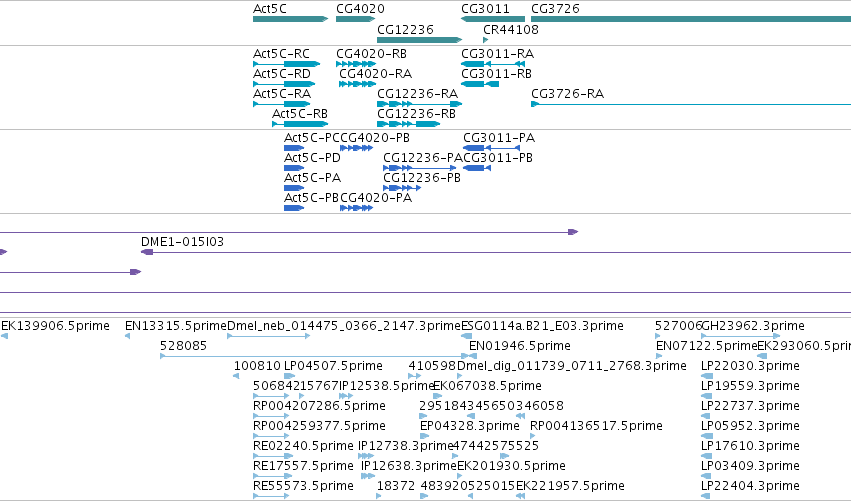Click EST LP22737.3prime

(x=707, y=417)
